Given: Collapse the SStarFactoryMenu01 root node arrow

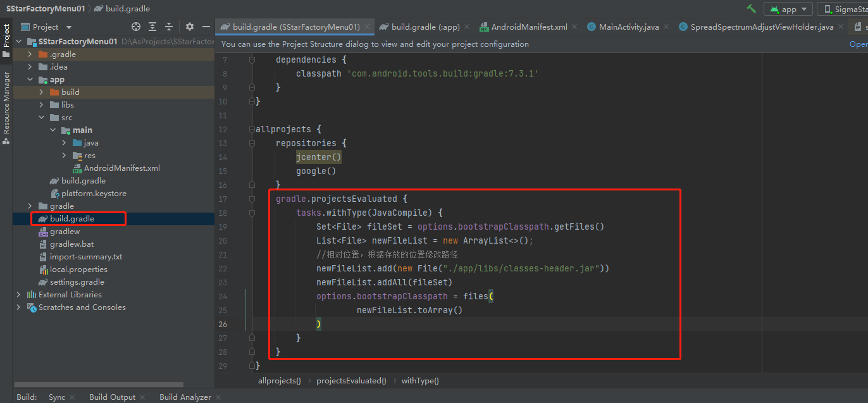Looking at the screenshot, I should click(x=18, y=42).
